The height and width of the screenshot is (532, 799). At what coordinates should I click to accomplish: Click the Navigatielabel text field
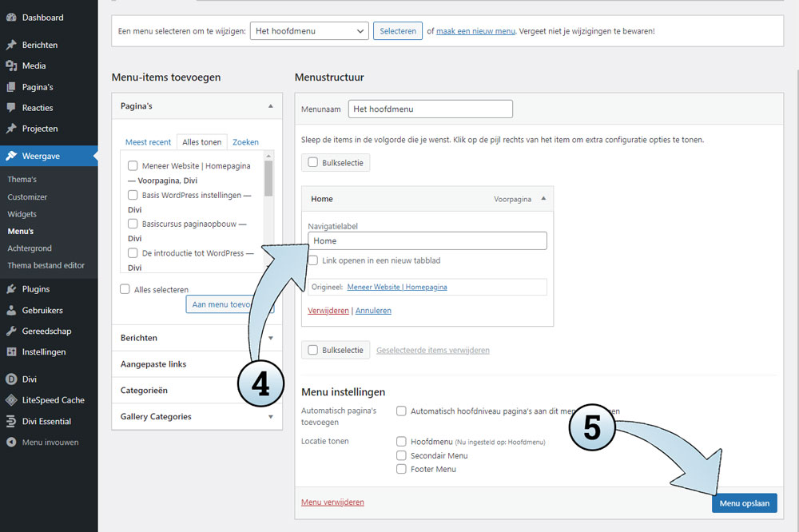pyautogui.click(x=427, y=240)
